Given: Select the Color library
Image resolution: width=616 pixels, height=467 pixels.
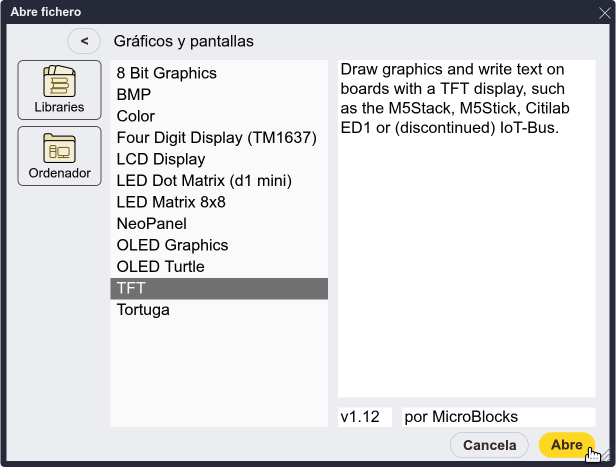Looking at the screenshot, I should (x=219, y=116).
